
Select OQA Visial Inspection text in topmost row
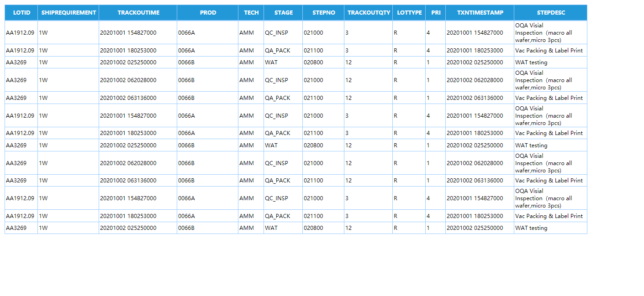tap(544, 33)
